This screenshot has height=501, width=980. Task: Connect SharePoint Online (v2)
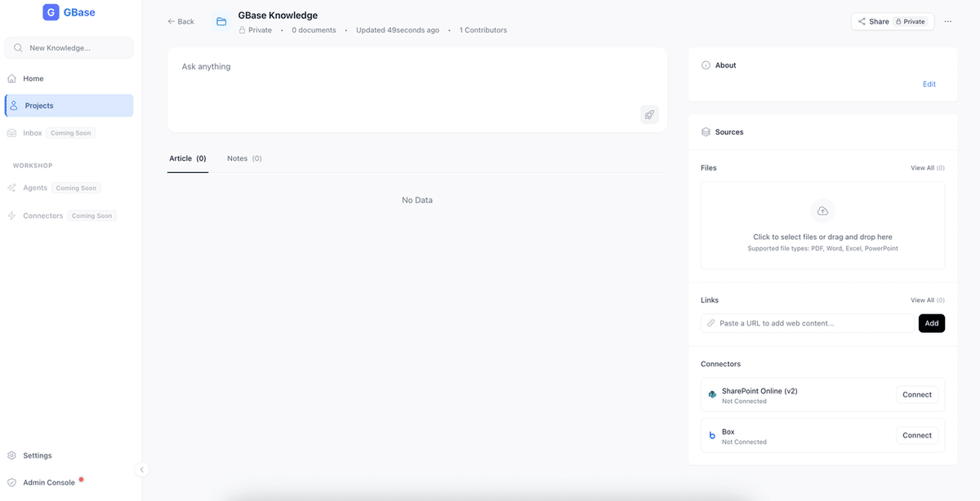pos(916,395)
